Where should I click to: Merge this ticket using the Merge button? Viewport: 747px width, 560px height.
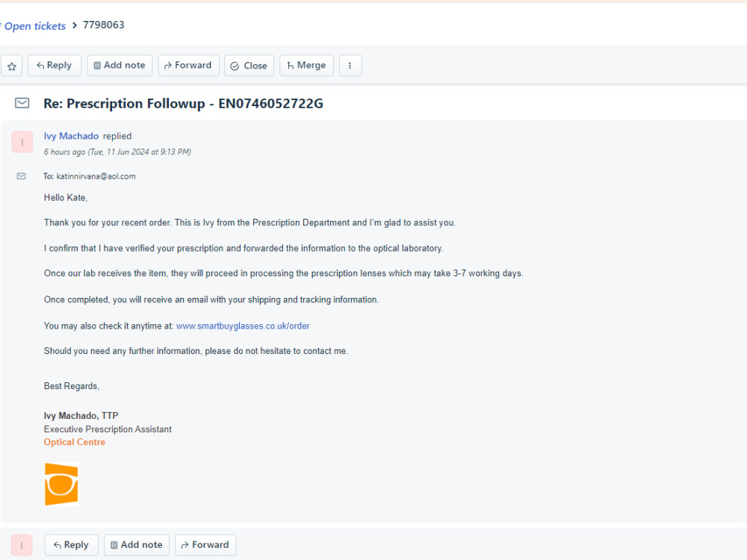(306, 65)
